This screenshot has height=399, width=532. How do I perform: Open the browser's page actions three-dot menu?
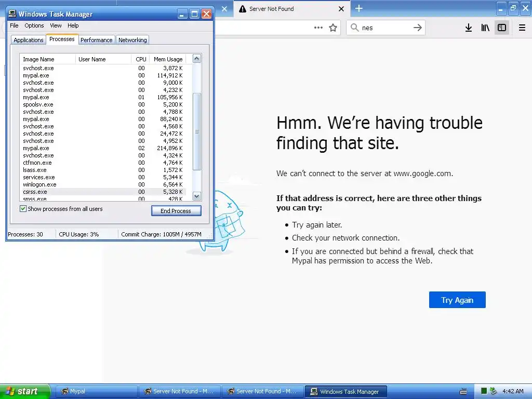pos(318,28)
